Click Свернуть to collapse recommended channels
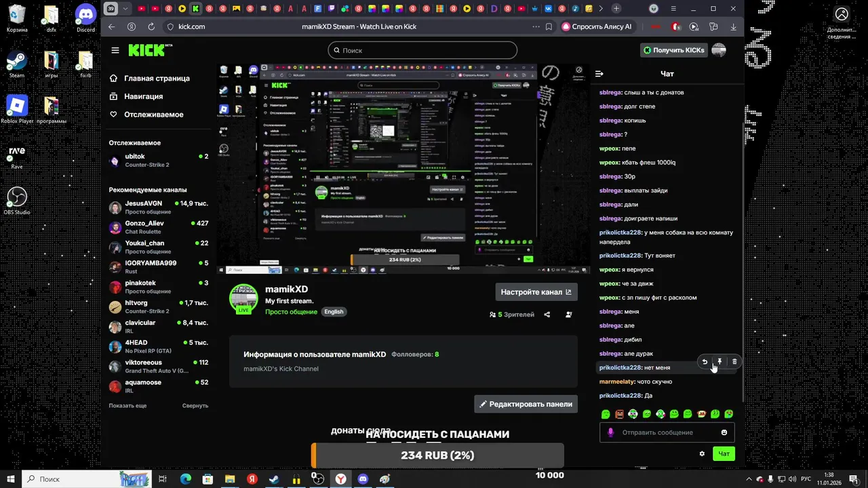This screenshot has width=868, height=488. [x=195, y=405]
